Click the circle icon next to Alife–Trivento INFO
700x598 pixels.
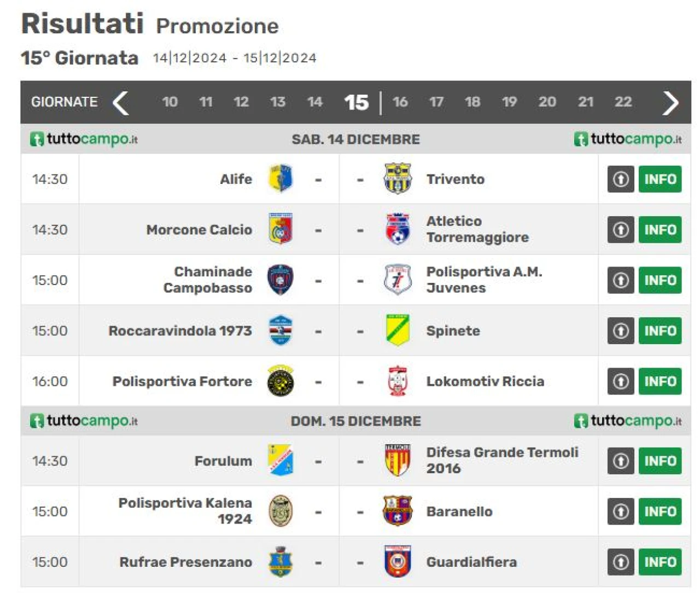pos(621,179)
